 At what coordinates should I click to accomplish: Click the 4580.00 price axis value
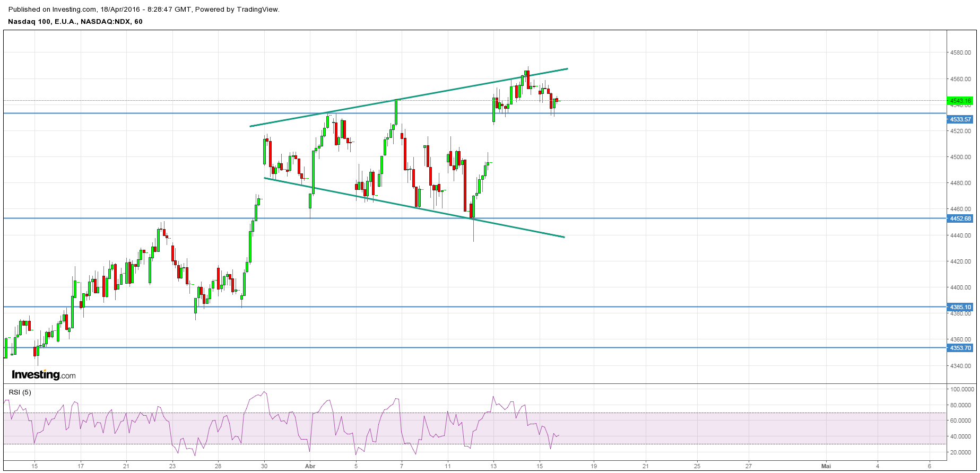pos(961,52)
